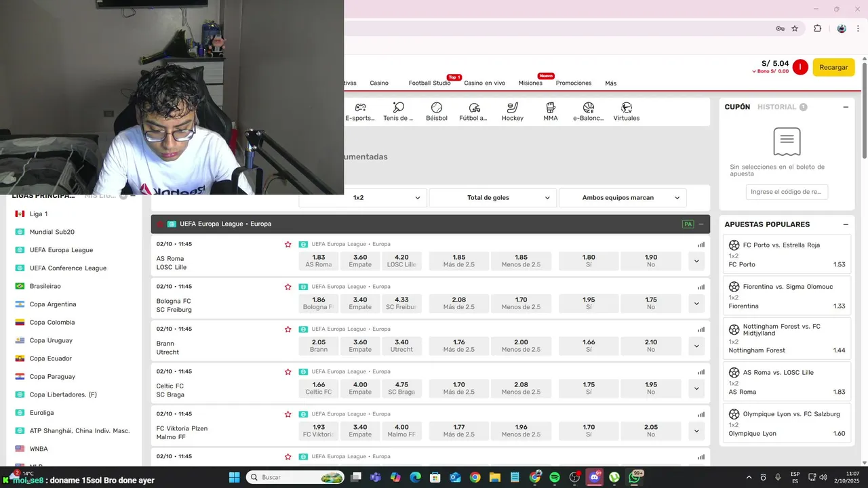868x488 pixels.
Task: Pick SC Braga win odds 4.75
Action: click(x=401, y=388)
